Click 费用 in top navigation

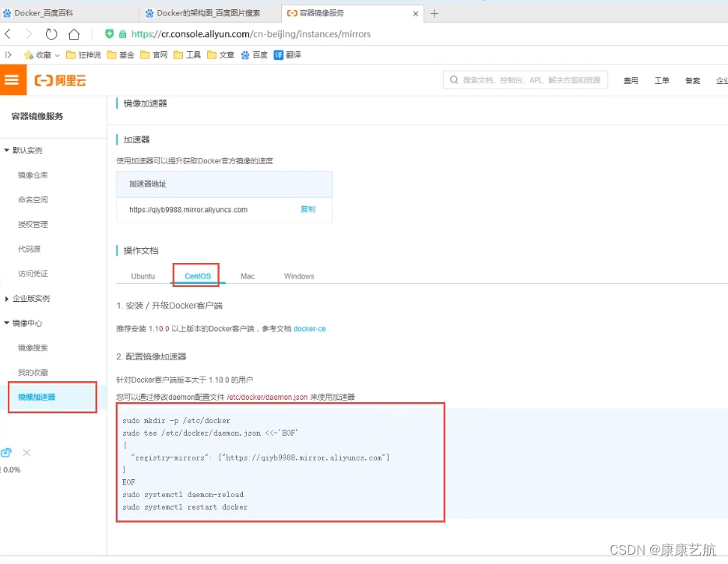coord(631,80)
